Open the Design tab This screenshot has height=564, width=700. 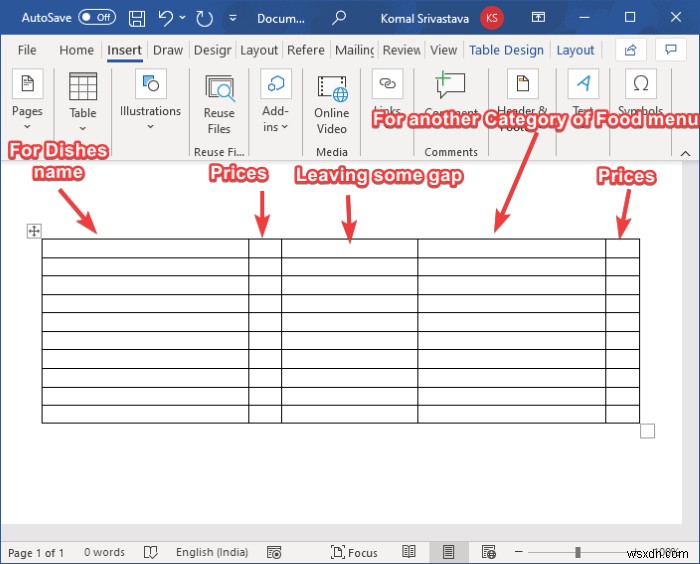coord(212,50)
